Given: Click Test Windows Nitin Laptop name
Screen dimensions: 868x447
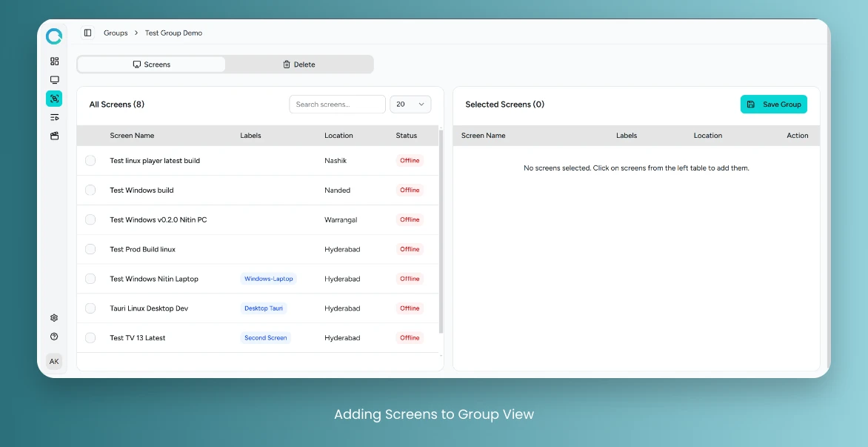Looking at the screenshot, I should [x=154, y=279].
